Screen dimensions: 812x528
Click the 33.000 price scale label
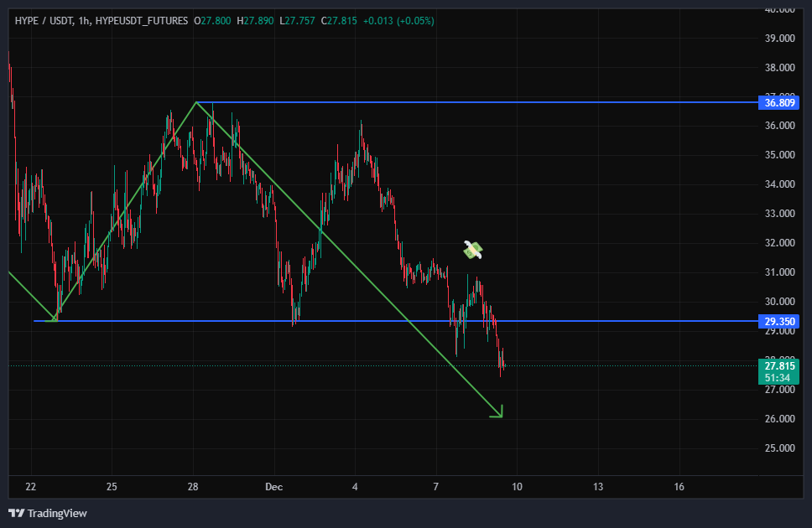point(779,214)
